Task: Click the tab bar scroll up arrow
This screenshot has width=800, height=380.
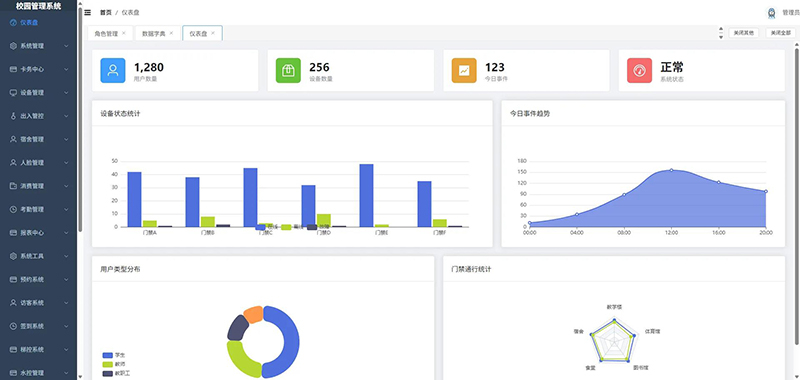Action: point(721,29)
